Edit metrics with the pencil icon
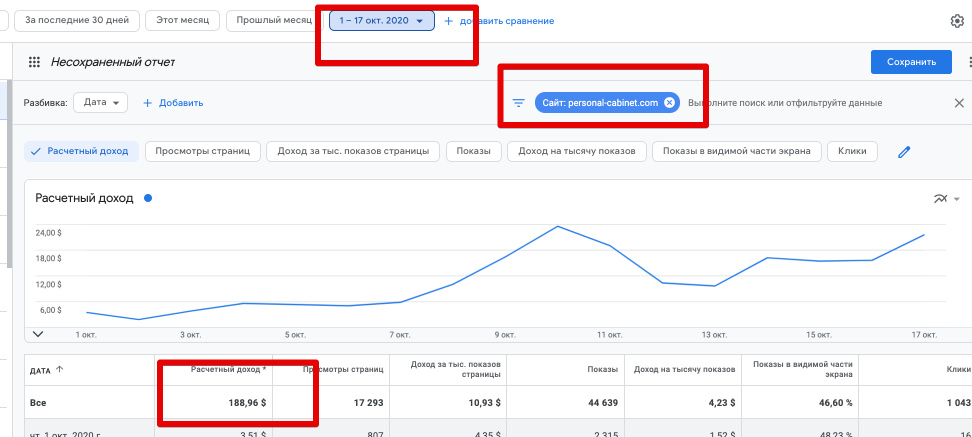972x437 pixels. point(904,152)
